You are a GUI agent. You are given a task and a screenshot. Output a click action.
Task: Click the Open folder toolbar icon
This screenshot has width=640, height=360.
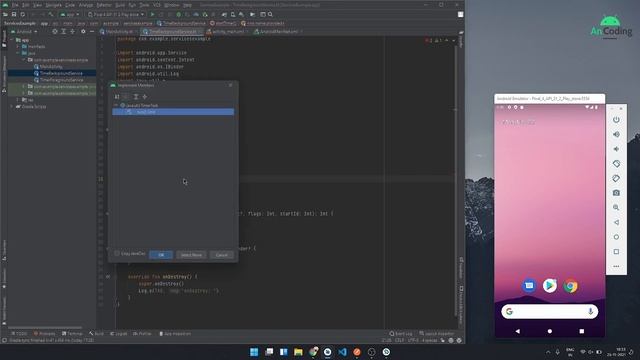pyautogui.click(x=5, y=14)
